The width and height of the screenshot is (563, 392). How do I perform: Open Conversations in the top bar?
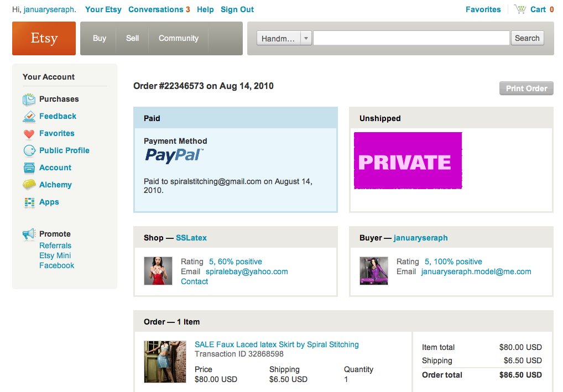click(x=159, y=9)
